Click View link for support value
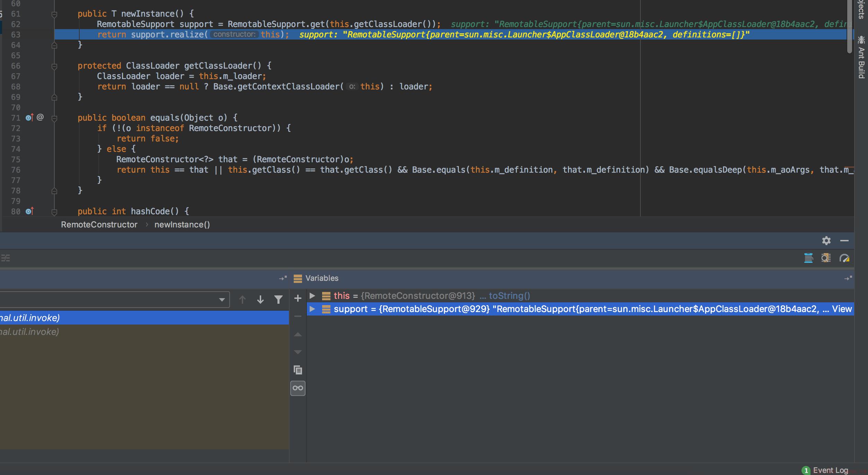The width and height of the screenshot is (868, 475). pyautogui.click(x=842, y=309)
